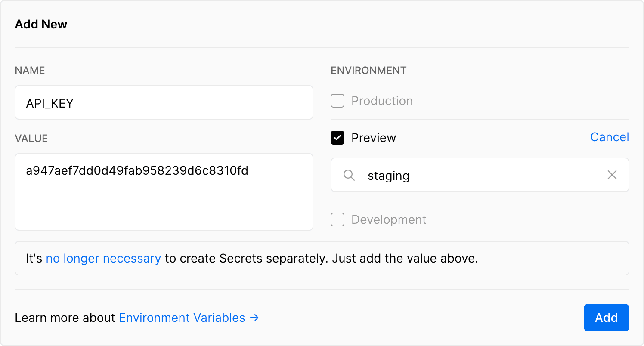Clear the staging search with the X icon
The height and width of the screenshot is (346, 644).
coord(612,175)
